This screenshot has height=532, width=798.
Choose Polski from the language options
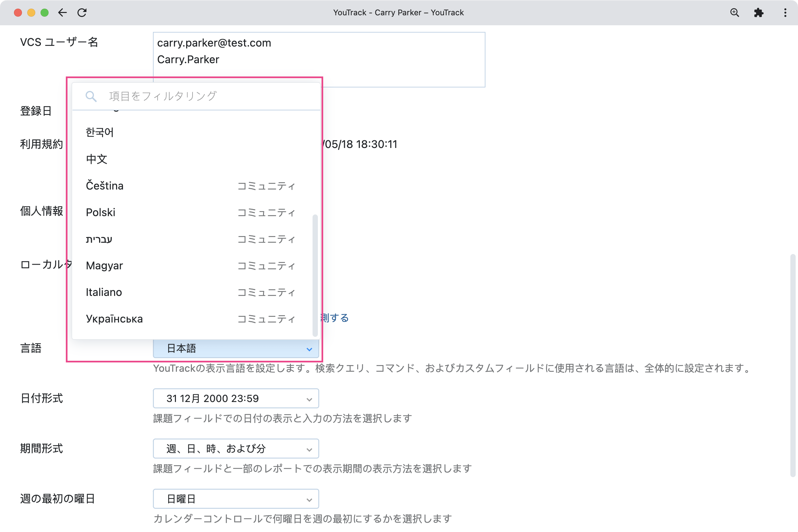click(x=100, y=212)
